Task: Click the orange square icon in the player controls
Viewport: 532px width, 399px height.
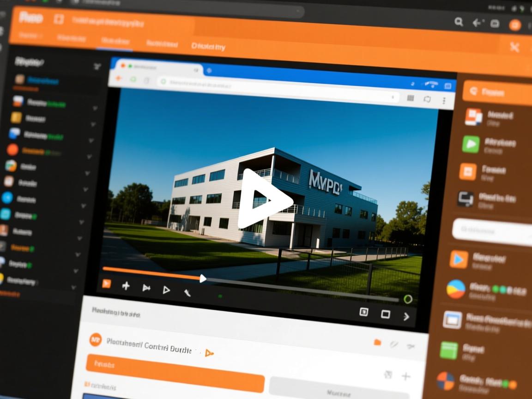Action: (x=107, y=284)
